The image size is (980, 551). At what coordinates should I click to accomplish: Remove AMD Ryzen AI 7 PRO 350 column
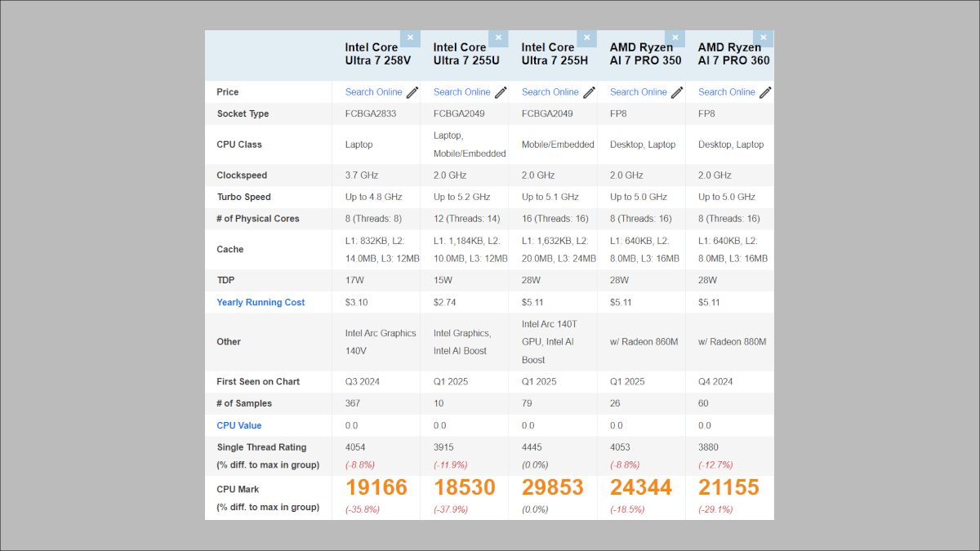[675, 38]
